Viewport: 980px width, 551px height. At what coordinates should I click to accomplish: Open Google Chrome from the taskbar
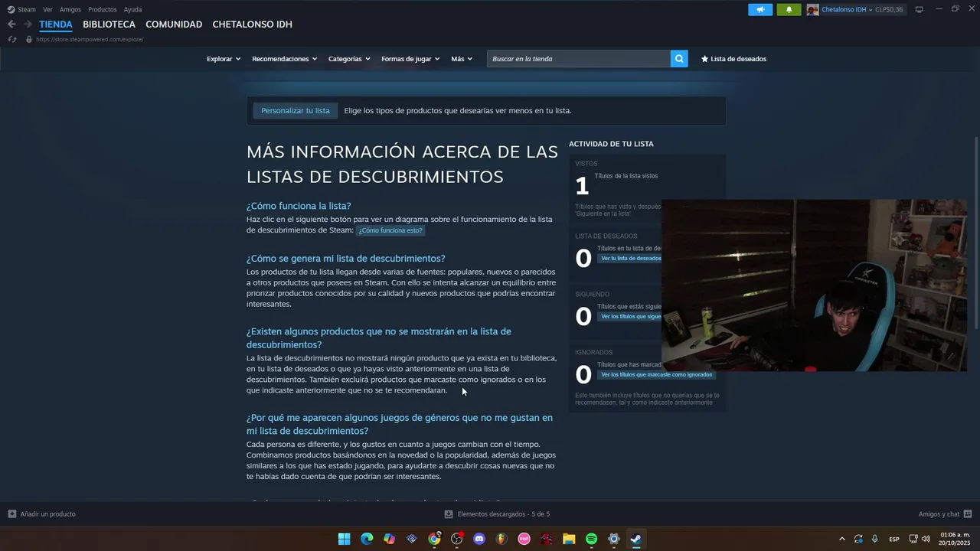[x=434, y=539]
